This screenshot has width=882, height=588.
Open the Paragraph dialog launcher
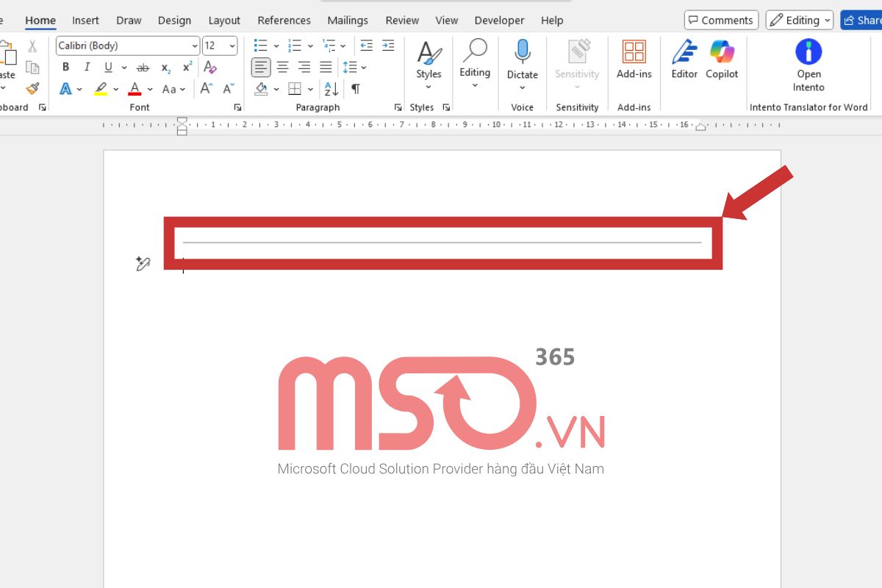(398, 107)
